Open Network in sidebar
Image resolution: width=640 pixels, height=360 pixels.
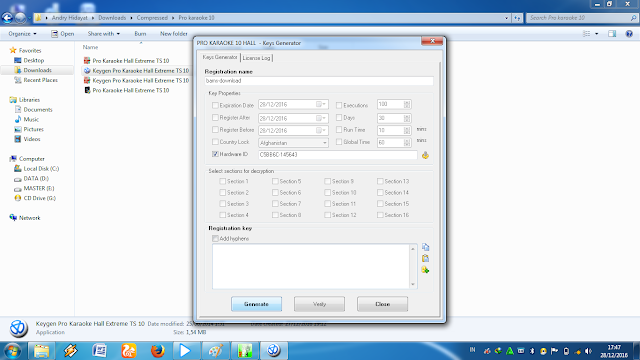click(x=25, y=218)
